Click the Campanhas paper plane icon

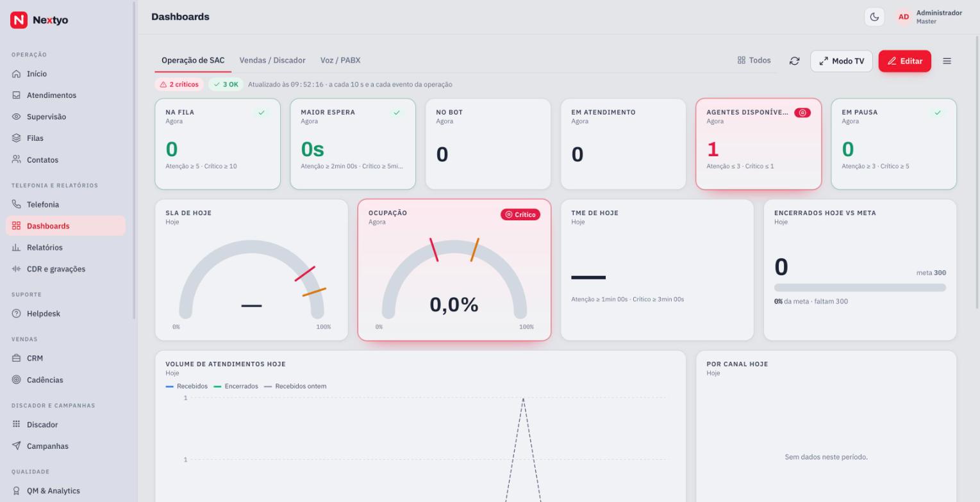pos(16,446)
